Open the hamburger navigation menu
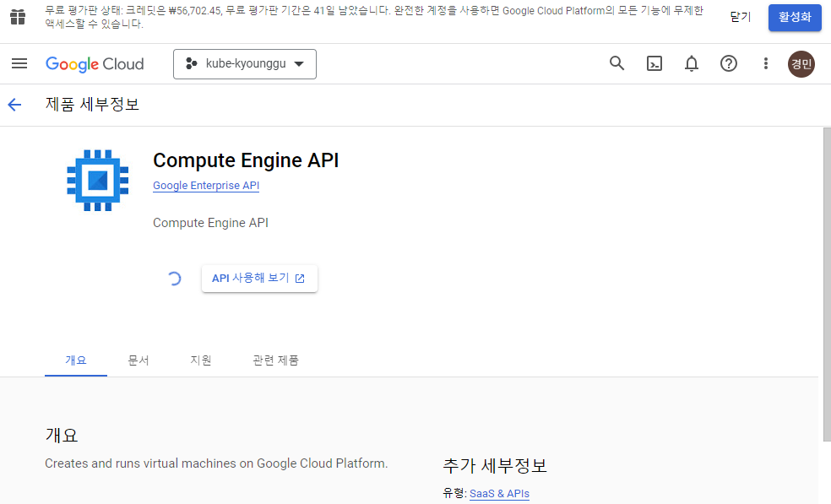831x504 pixels. [x=19, y=63]
